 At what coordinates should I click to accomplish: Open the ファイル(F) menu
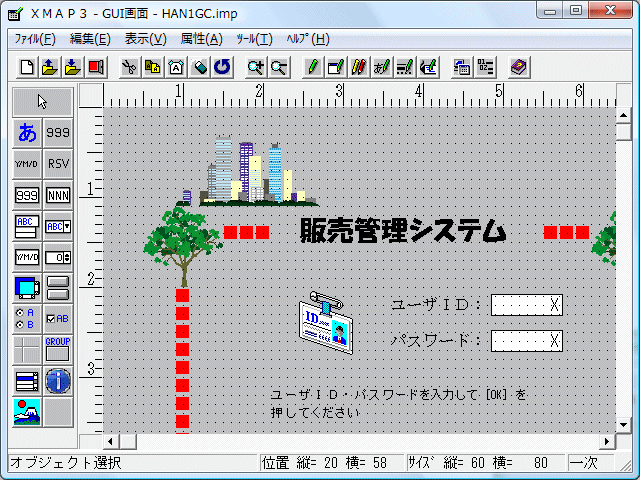click(x=35, y=39)
